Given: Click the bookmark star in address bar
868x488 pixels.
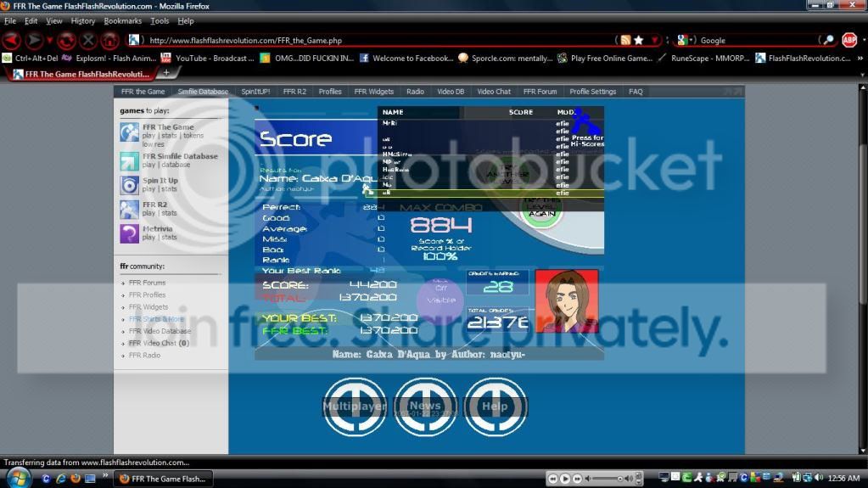Looking at the screenshot, I should coord(638,40).
